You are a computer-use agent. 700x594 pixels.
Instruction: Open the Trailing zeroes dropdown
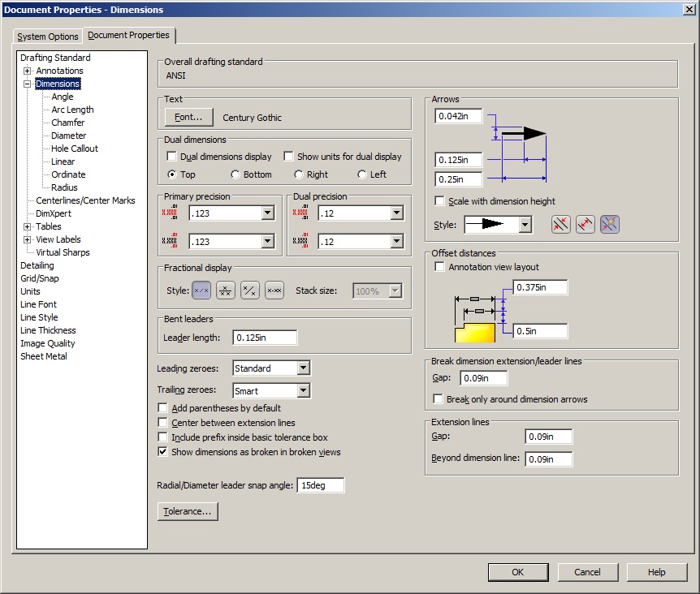304,391
